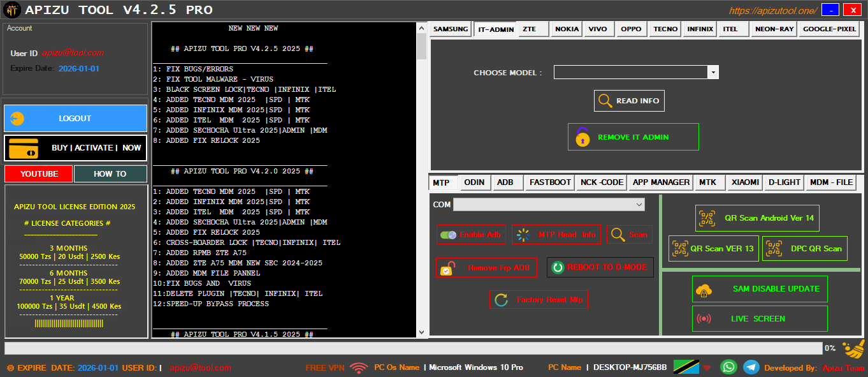Open the NEON-RAY tab
868x377 pixels.
774,29
